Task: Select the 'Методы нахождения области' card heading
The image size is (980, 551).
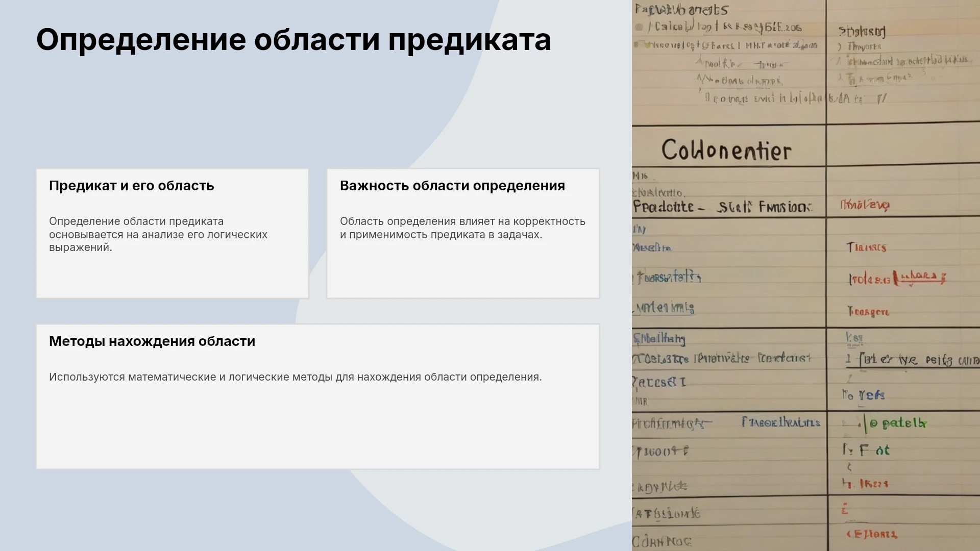Action: (x=152, y=341)
